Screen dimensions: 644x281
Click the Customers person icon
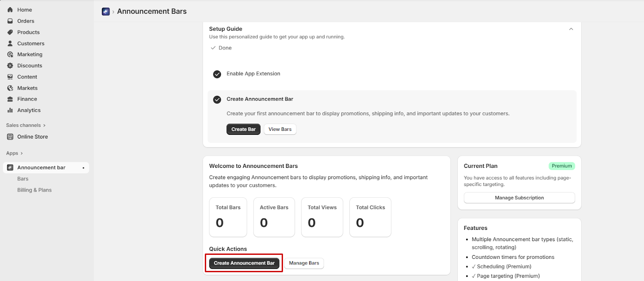click(x=10, y=43)
